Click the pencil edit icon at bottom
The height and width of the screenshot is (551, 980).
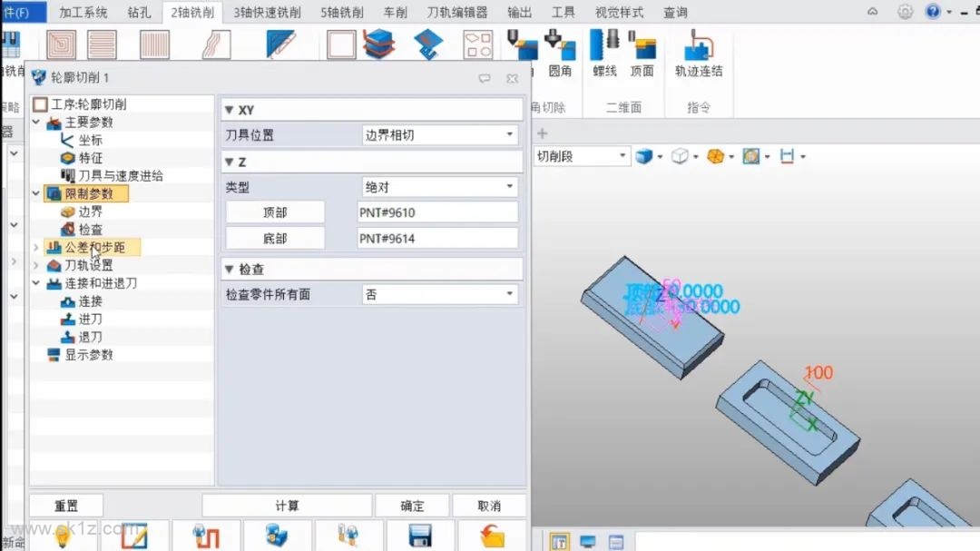coord(134,536)
